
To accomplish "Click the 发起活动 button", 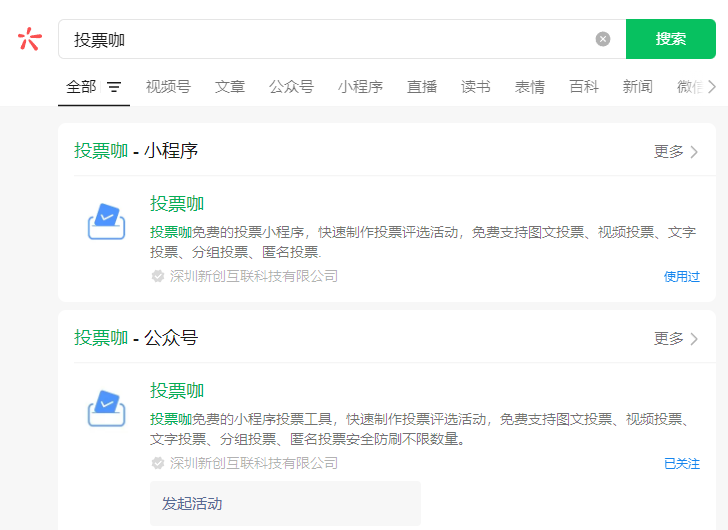I will tap(285, 504).
